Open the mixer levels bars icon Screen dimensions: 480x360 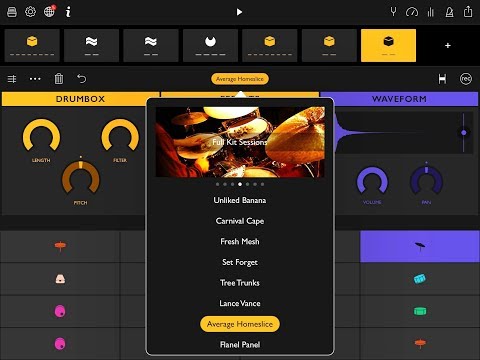click(430, 12)
